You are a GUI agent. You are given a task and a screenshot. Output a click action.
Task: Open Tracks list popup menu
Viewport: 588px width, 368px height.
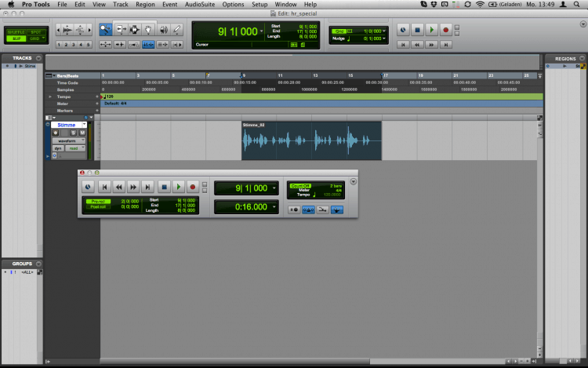[38, 58]
